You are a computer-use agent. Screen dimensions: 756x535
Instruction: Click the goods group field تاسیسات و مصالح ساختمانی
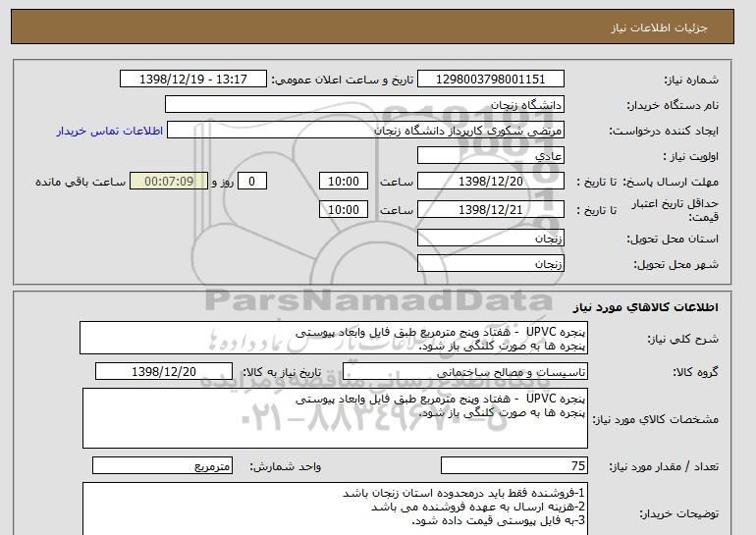click(464, 372)
